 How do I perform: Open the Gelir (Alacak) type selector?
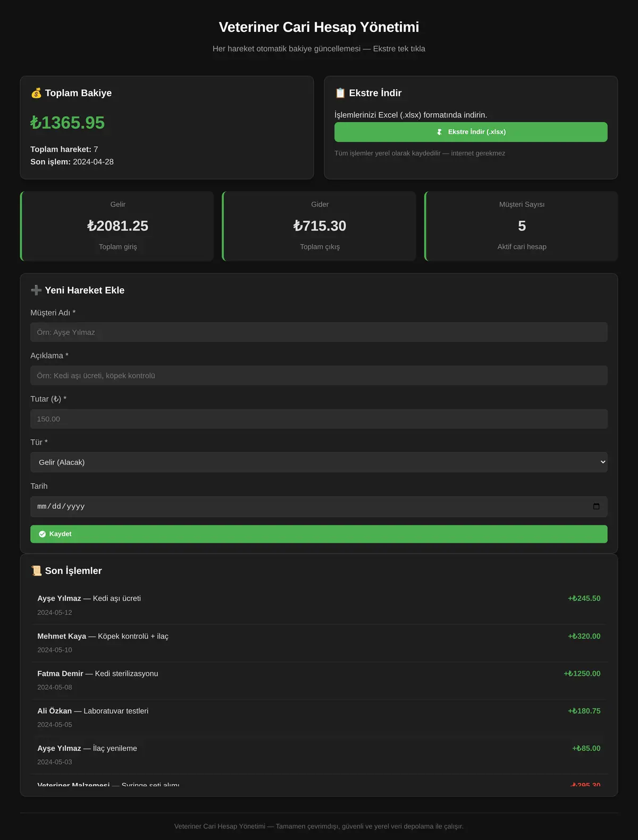pyautogui.click(x=319, y=462)
